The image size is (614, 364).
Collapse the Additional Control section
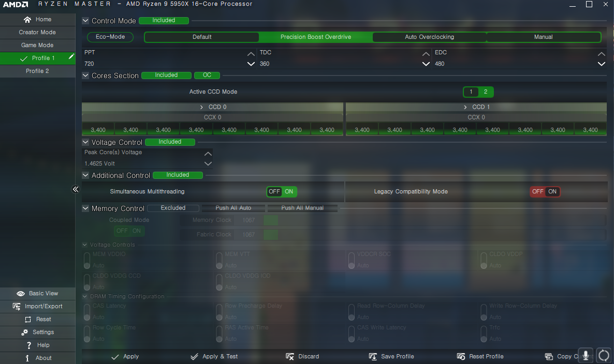85,175
